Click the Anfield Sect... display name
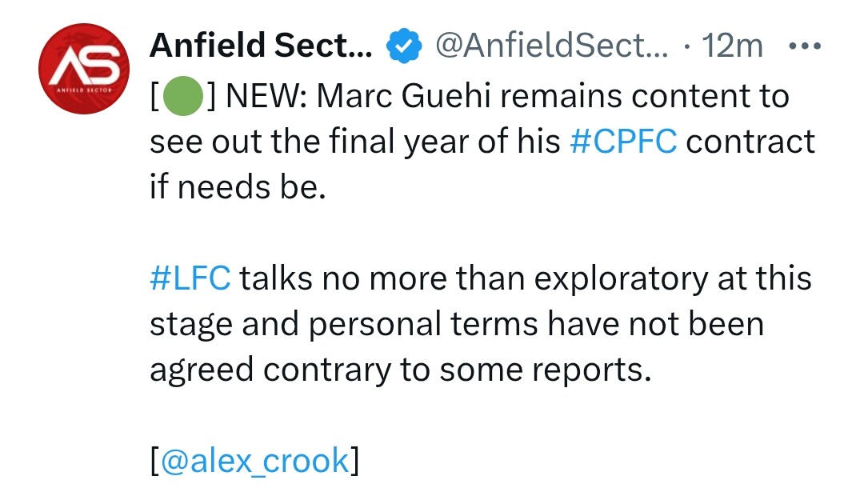The height and width of the screenshot is (504, 864). (261, 45)
